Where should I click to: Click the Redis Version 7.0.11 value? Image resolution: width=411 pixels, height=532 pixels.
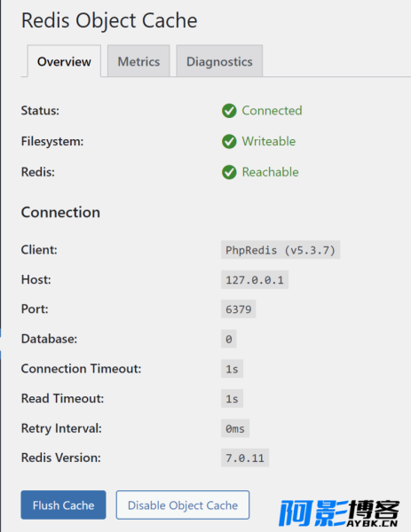245,458
